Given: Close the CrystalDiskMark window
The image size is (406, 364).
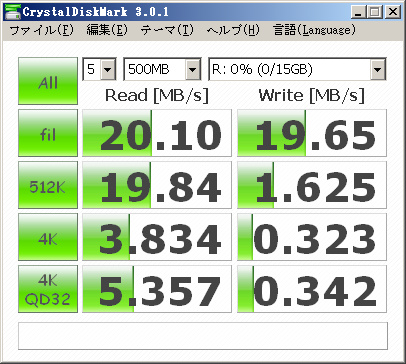Looking at the screenshot, I should (x=393, y=12).
